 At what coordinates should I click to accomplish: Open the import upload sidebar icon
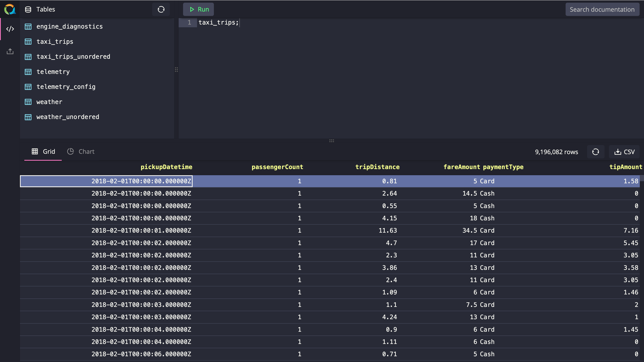click(10, 51)
